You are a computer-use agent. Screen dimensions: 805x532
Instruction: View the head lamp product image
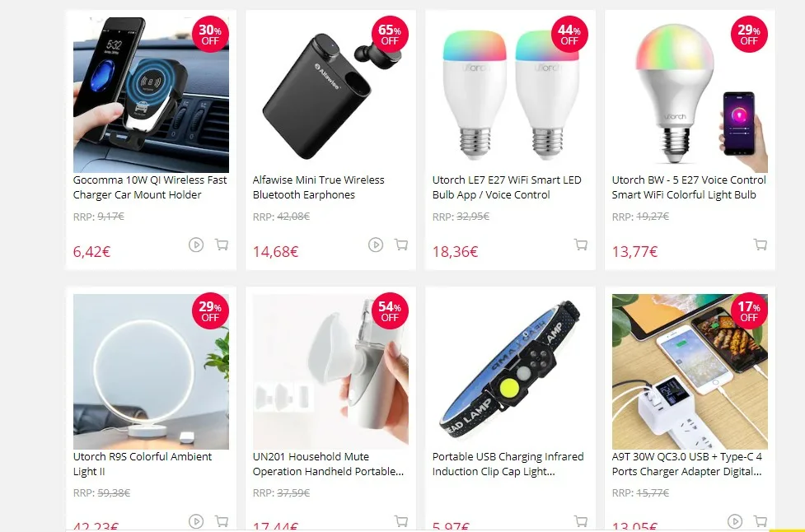[x=510, y=371]
